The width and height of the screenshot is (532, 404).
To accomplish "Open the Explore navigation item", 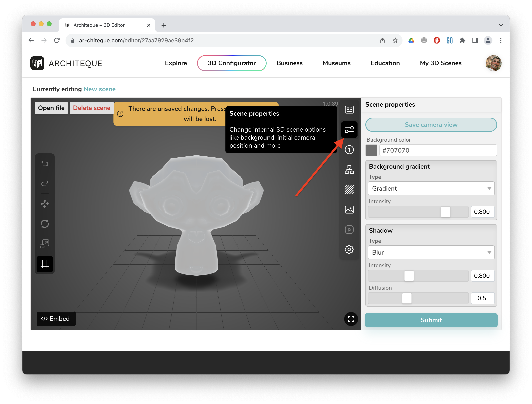I will (176, 63).
